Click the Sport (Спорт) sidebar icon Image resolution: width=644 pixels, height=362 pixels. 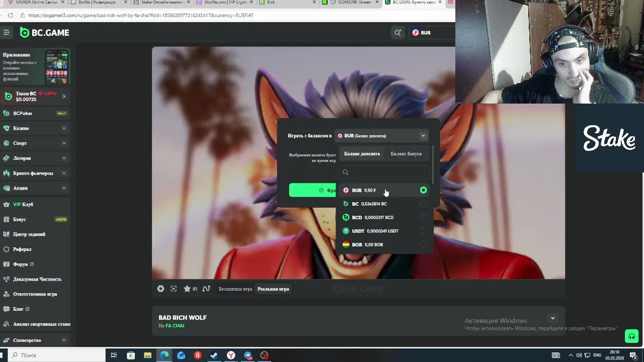click(7, 143)
